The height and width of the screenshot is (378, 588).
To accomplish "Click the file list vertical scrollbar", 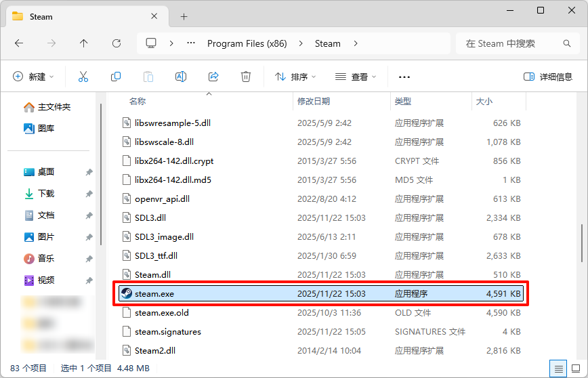I will 582,244.
